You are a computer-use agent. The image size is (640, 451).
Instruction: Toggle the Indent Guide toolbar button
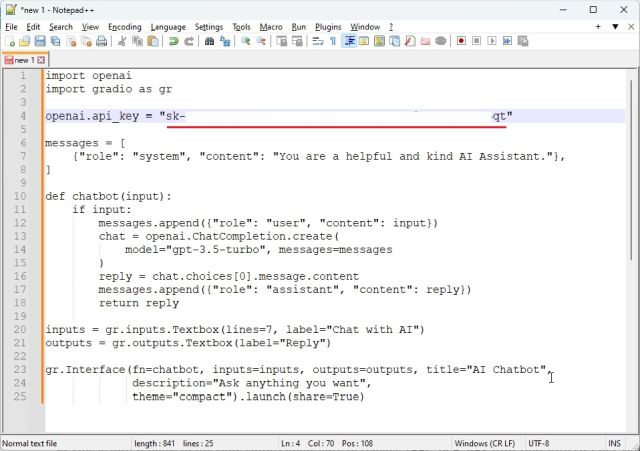coord(350,41)
